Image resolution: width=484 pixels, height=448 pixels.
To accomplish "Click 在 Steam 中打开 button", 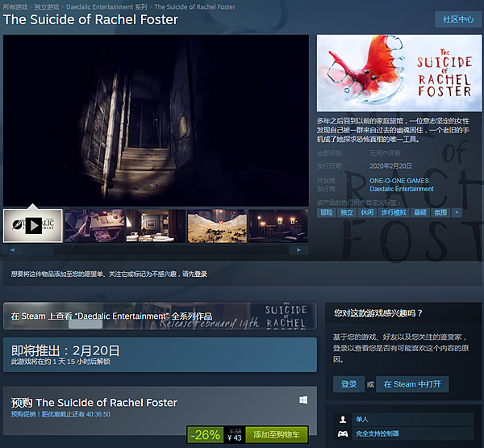I will 412,384.
